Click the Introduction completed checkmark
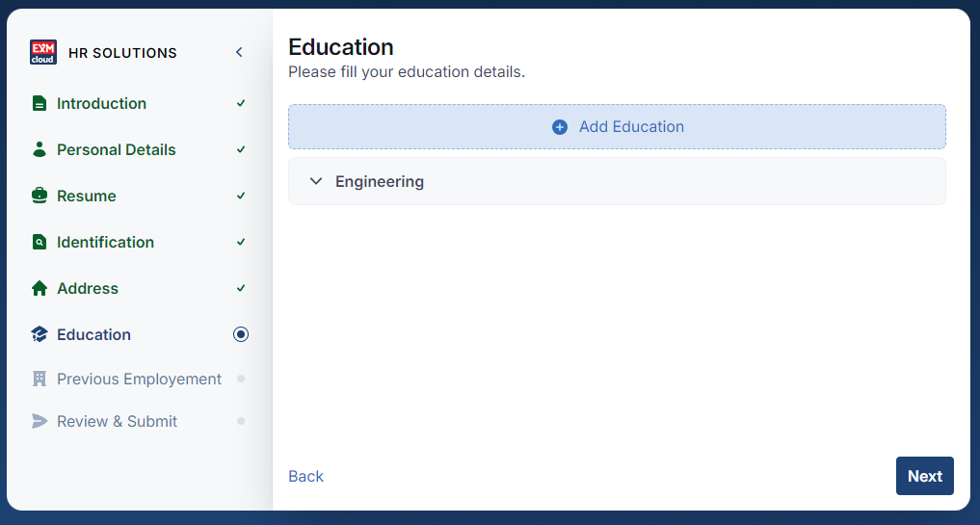The image size is (980, 525). [x=241, y=103]
